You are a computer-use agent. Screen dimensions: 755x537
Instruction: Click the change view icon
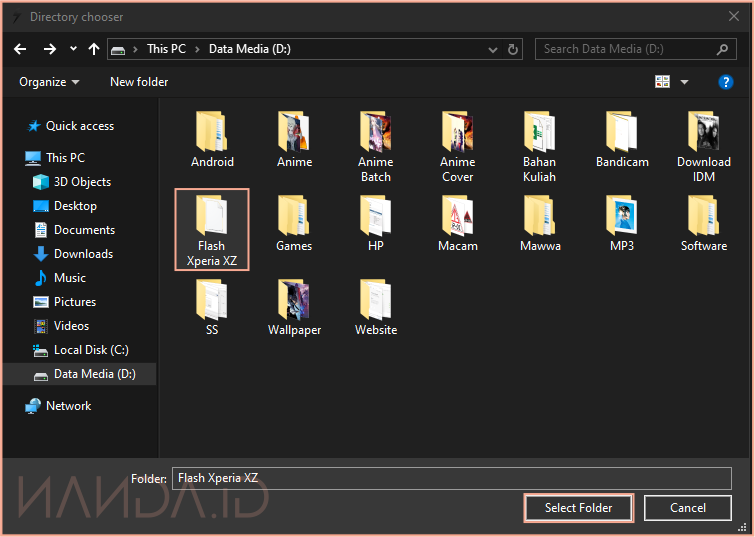tap(662, 82)
